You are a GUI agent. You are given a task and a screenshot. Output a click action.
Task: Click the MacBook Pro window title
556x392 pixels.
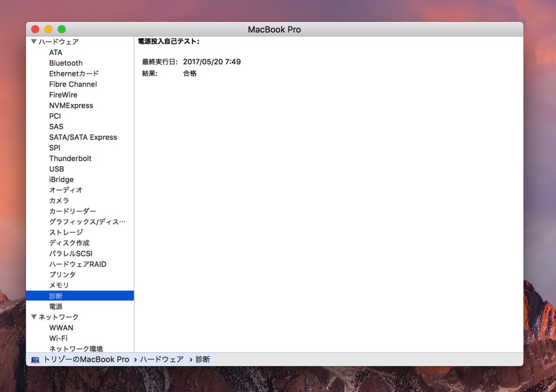click(275, 30)
